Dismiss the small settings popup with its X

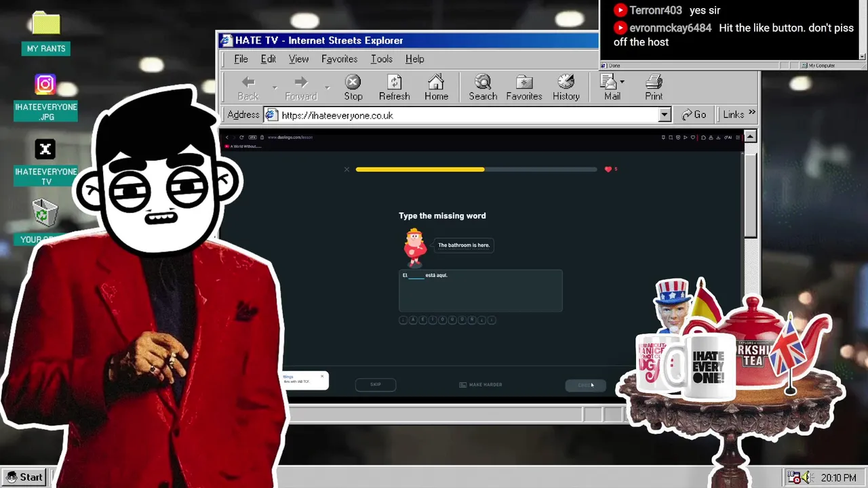click(x=322, y=376)
